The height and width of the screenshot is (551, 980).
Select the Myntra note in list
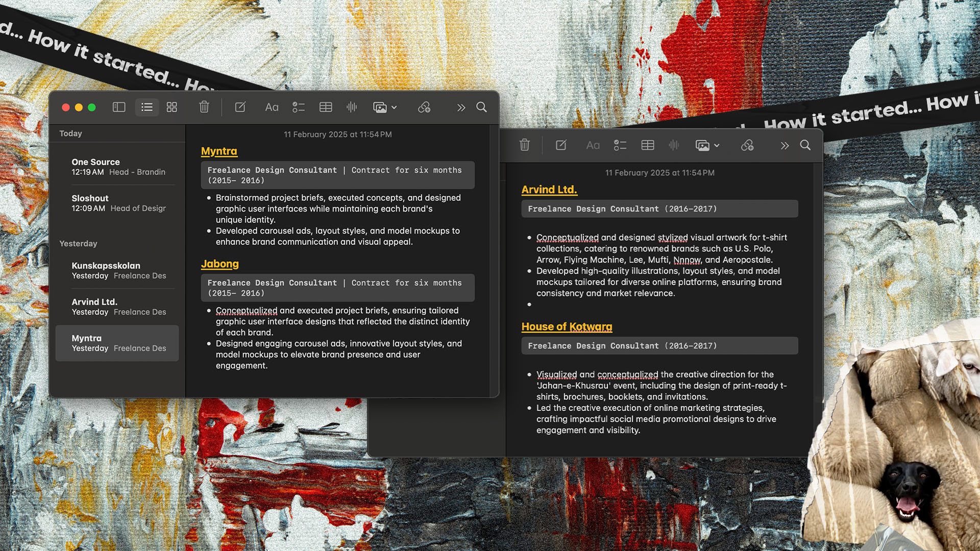pyautogui.click(x=117, y=343)
